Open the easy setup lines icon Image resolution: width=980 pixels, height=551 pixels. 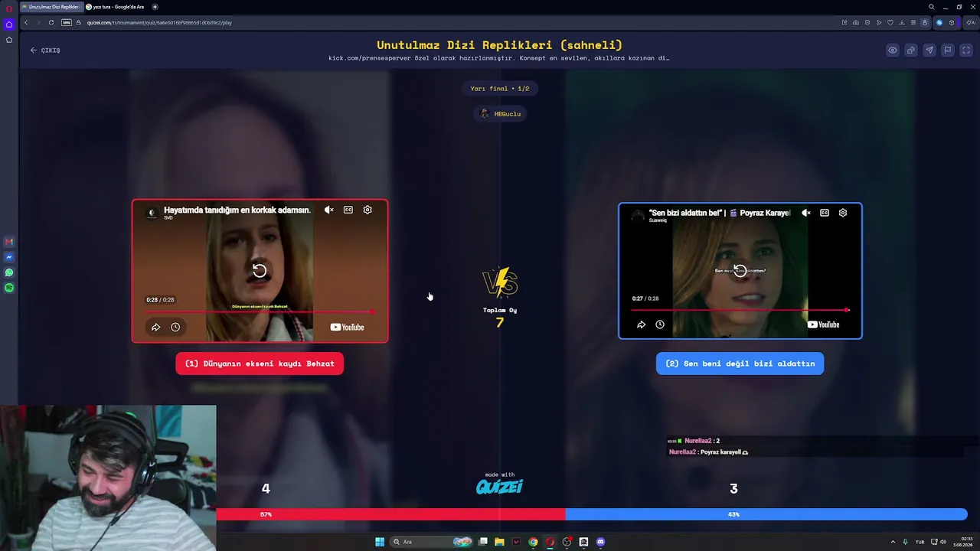click(913, 22)
